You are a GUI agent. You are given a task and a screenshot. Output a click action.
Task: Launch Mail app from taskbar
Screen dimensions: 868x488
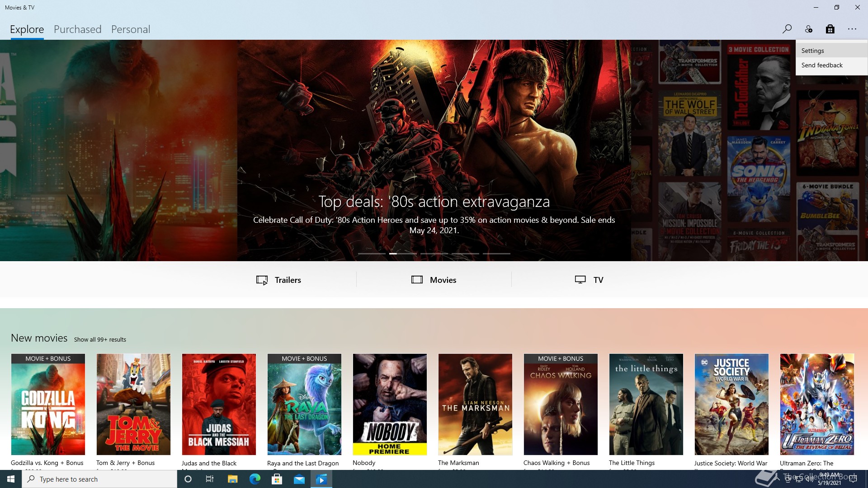pos(299,479)
